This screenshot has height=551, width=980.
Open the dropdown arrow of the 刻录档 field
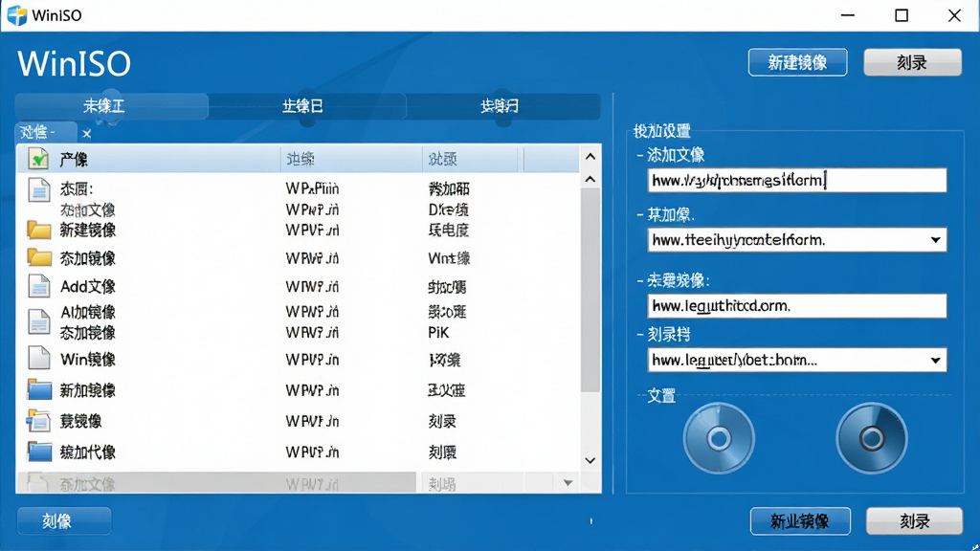click(935, 360)
